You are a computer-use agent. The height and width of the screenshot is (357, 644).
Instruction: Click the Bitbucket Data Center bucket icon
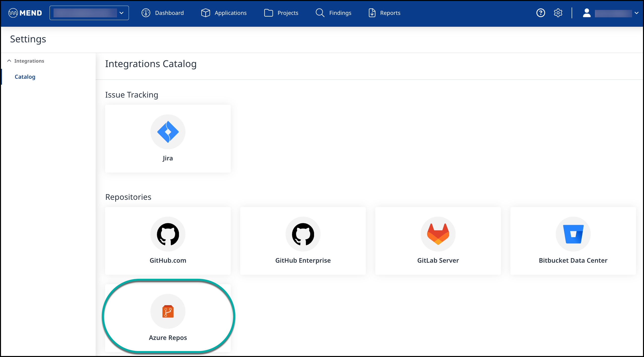(573, 234)
